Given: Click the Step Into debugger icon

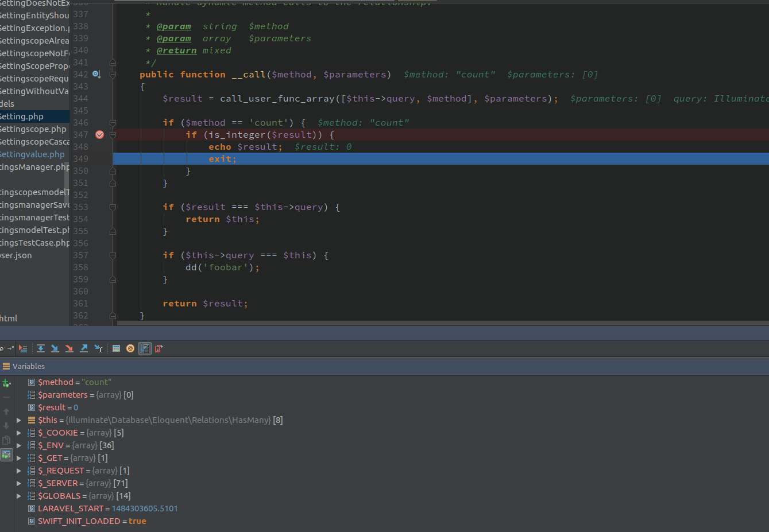Looking at the screenshot, I should click(x=55, y=348).
